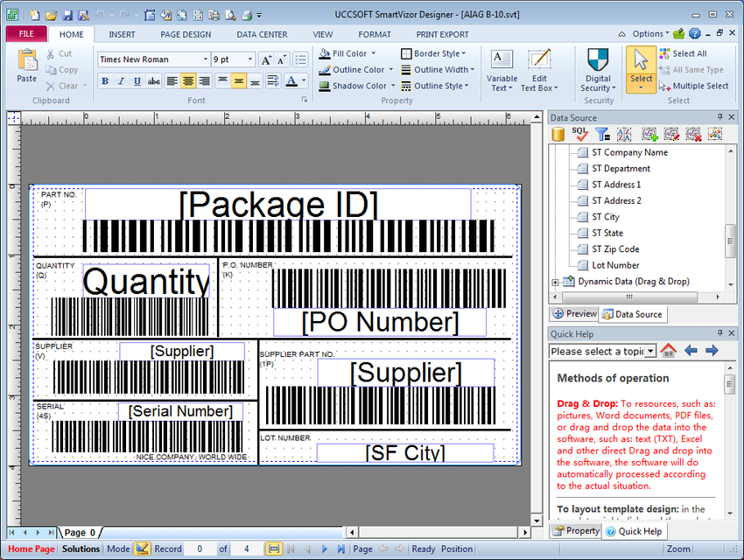The image size is (744, 560).
Task: Click the Multiple Select button
Action: click(693, 86)
